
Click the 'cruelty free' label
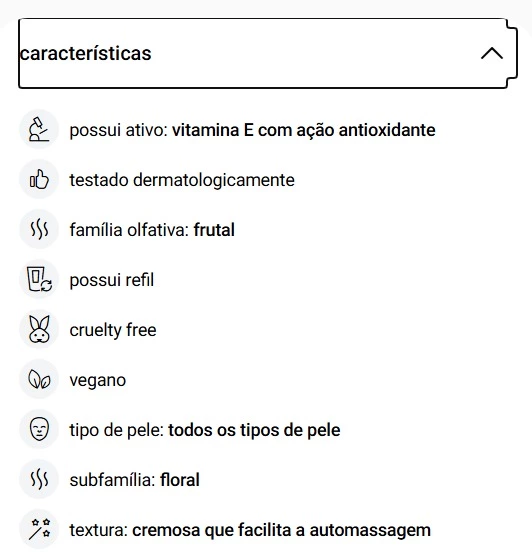[x=113, y=330]
